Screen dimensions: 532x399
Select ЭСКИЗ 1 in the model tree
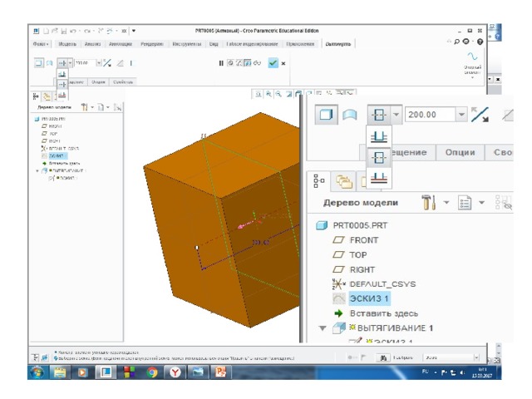(369, 298)
